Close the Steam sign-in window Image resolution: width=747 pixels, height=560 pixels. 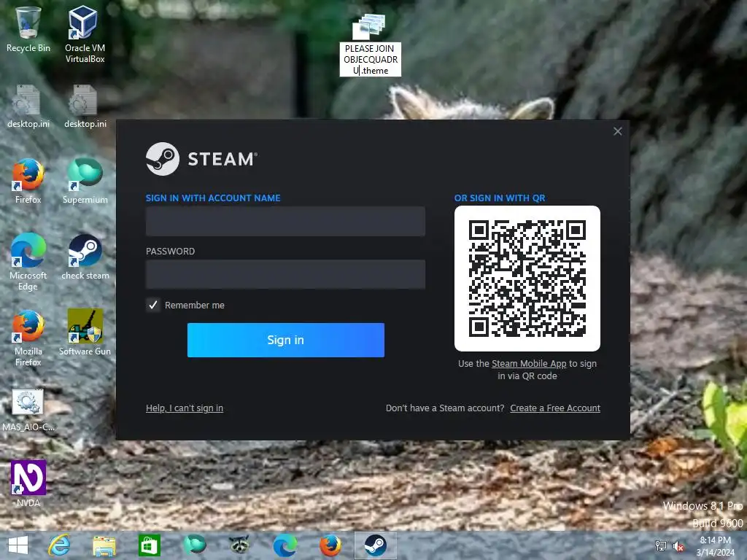(x=617, y=131)
